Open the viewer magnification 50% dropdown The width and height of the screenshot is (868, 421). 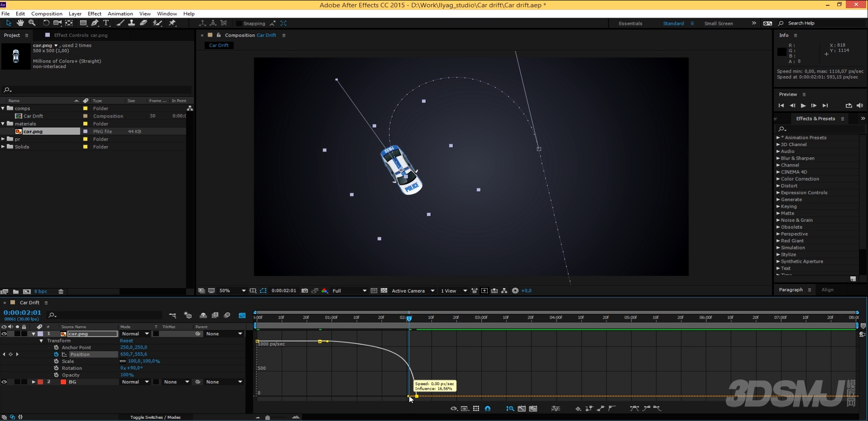233,291
